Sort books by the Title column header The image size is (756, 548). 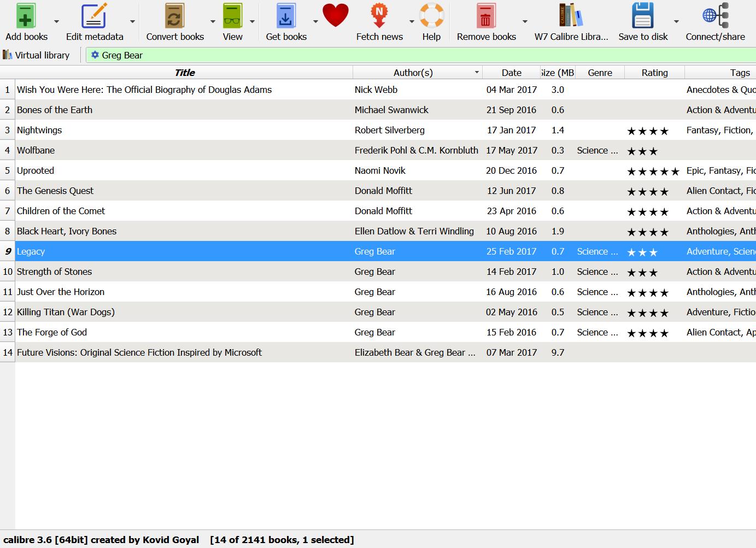(x=185, y=73)
